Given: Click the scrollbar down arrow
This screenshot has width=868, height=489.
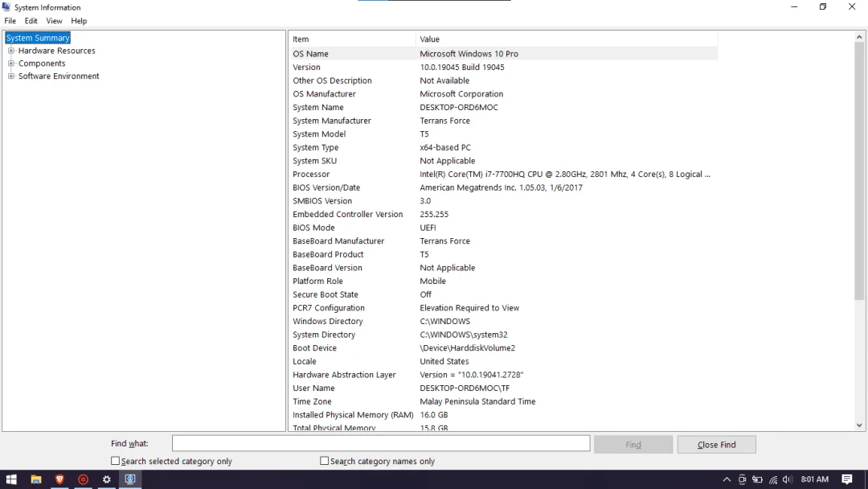Looking at the screenshot, I should coord(859,425).
